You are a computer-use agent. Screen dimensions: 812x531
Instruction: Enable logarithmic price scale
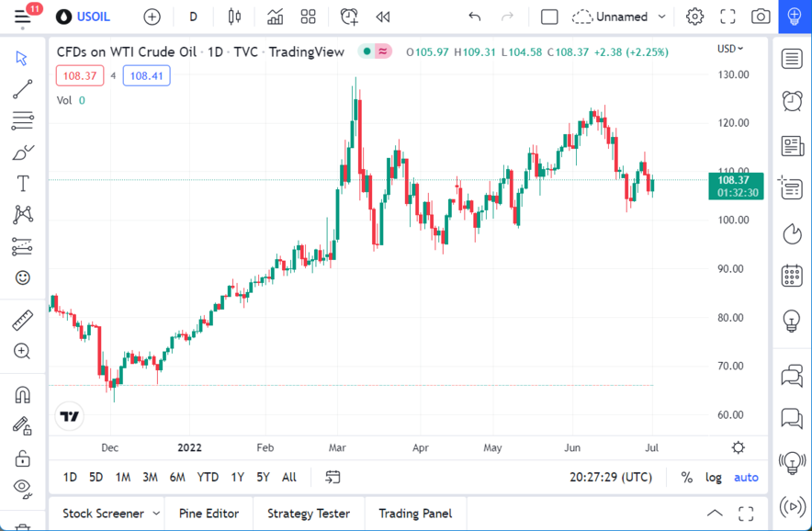pos(714,477)
